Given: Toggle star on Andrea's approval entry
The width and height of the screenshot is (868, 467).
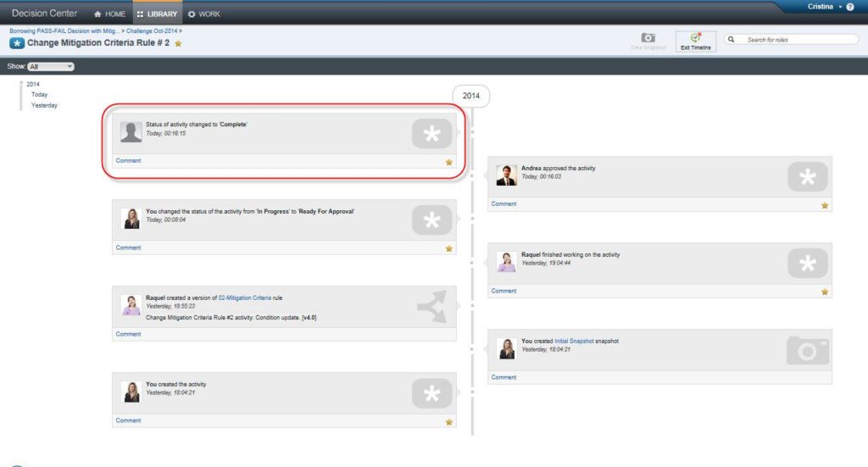Looking at the screenshot, I should click(x=824, y=205).
